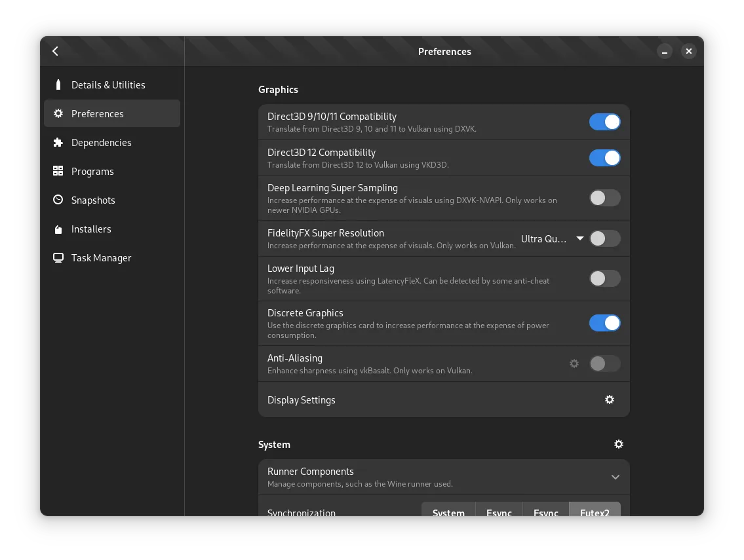Open Display Settings gear icon
Image resolution: width=744 pixels, height=560 pixels.
[610, 400]
